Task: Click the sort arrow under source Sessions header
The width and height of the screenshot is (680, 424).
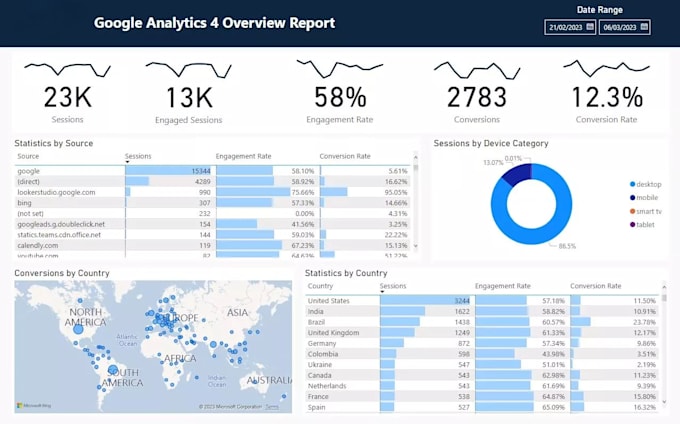Action: pos(128,162)
